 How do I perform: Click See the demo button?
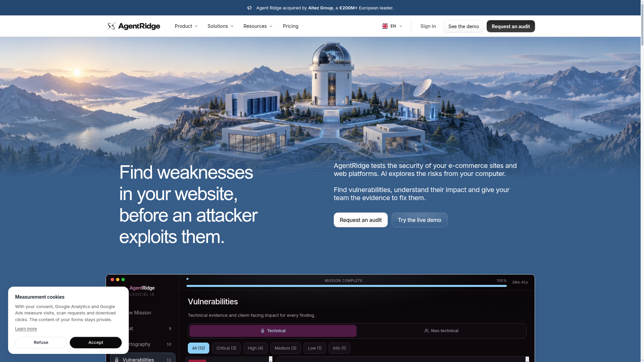coord(464,26)
